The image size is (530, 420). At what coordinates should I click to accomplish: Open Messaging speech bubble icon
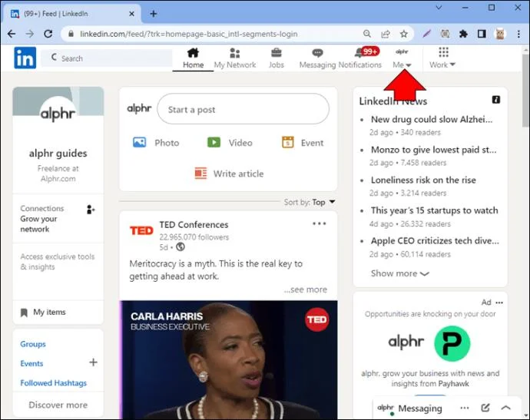(x=317, y=53)
